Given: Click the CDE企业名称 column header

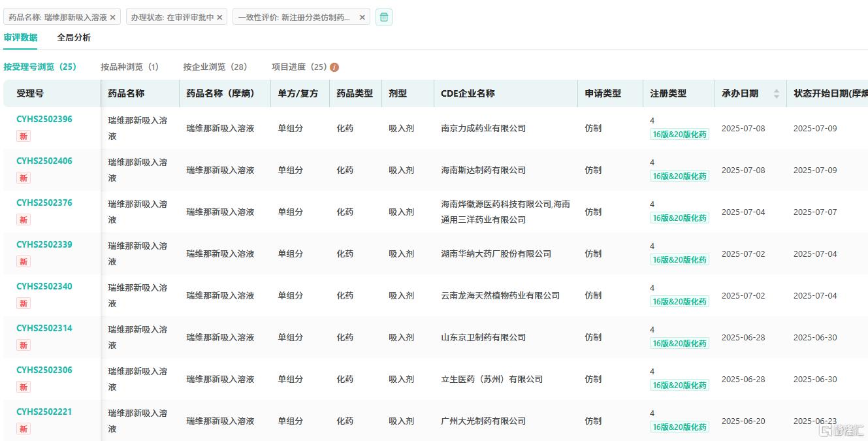Looking at the screenshot, I should coord(468,93).
